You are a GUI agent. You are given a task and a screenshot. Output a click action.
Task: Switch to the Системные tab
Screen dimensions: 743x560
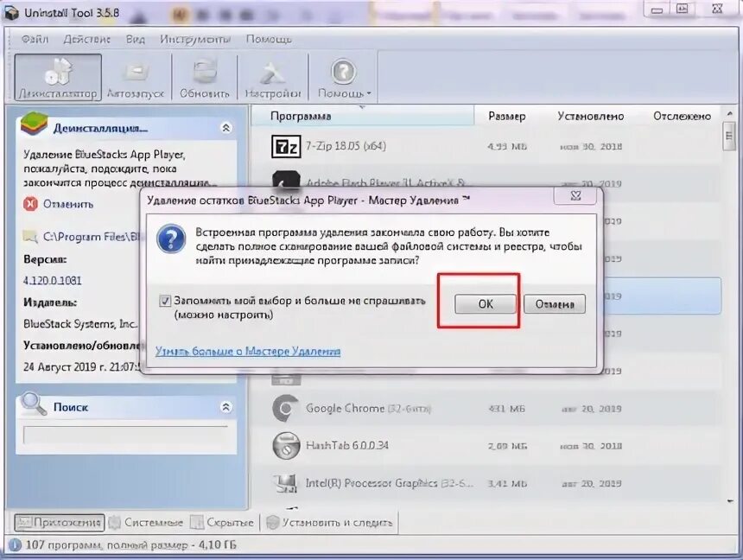pyautogui.click(x=146, y=523)
